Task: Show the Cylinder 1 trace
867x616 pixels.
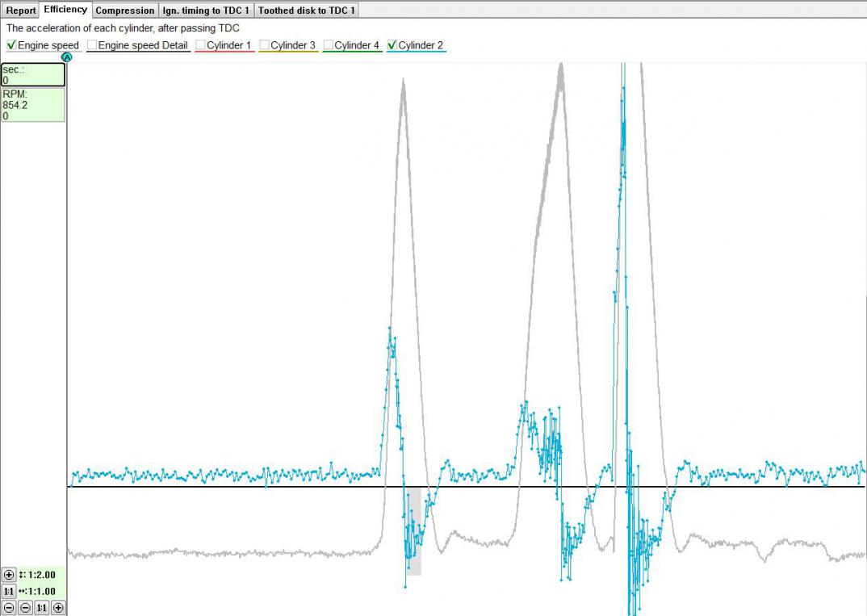Action: 200,45
